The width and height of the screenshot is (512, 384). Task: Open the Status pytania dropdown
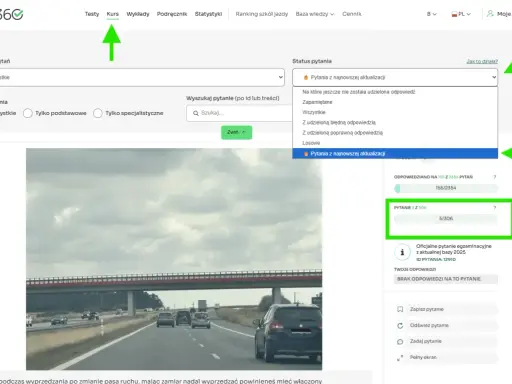coord(395,77)
